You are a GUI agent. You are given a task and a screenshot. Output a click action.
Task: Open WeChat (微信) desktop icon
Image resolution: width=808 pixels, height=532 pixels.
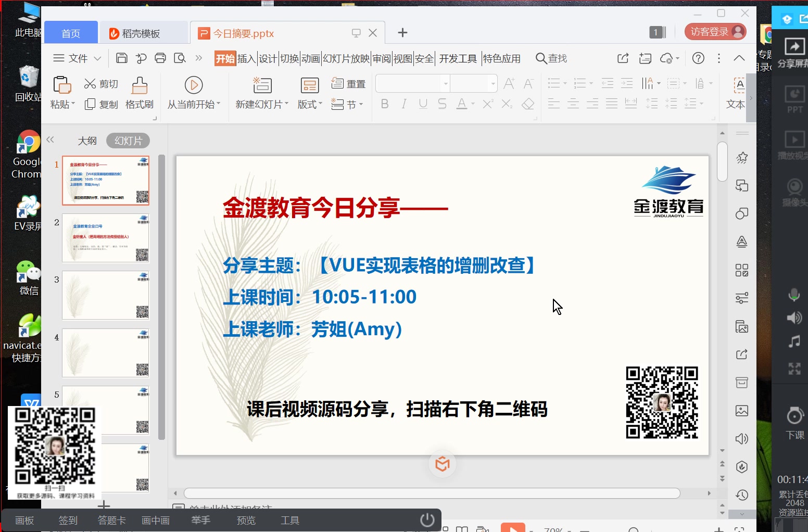(x=29, y=277)
